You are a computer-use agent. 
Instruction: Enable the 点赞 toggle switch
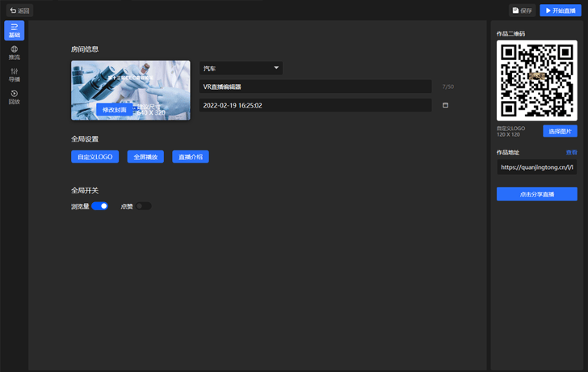[x=143, y=206]
